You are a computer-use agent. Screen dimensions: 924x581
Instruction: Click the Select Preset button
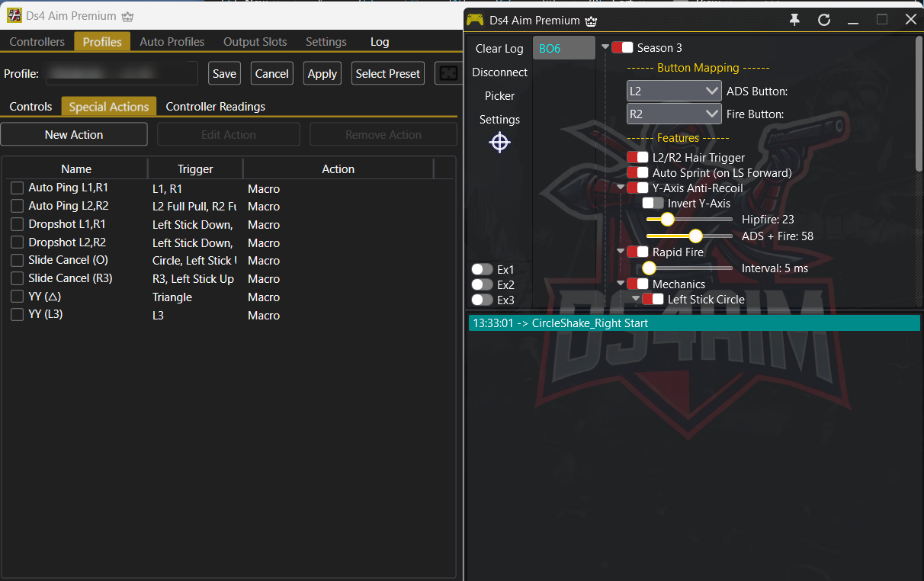point(387,73)
